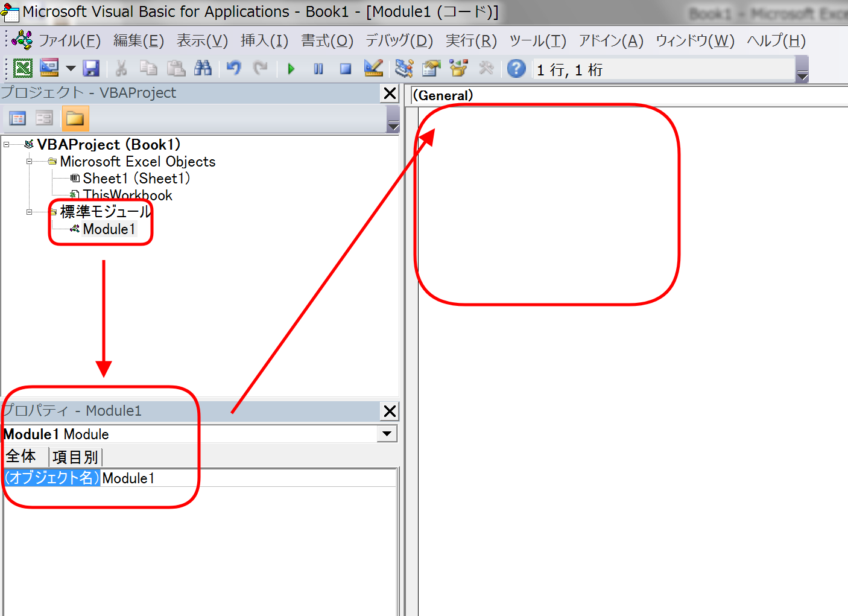Toggle Design Mode icon in toolbar

coord(373,69)
